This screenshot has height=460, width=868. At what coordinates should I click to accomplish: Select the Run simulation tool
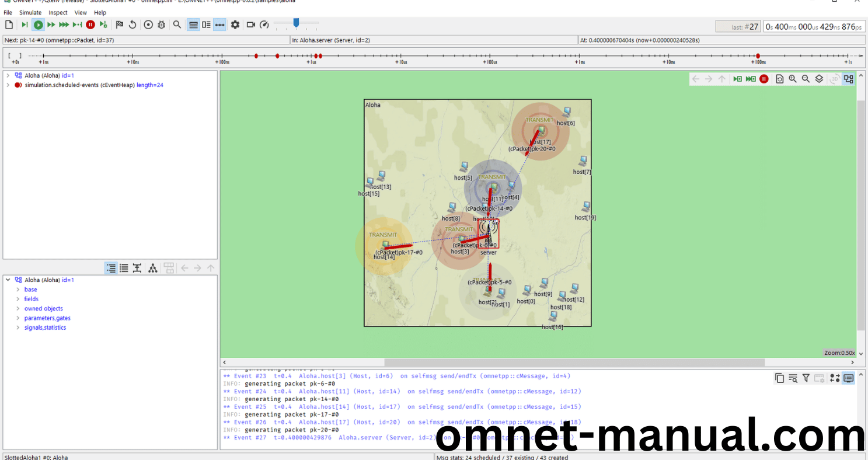[x=38, y=25]
